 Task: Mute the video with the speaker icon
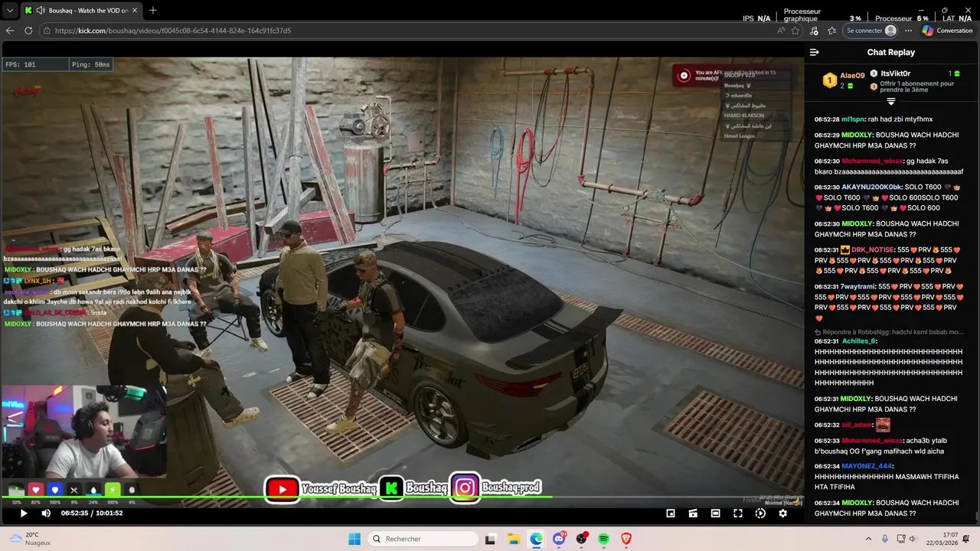click(46, 514)
